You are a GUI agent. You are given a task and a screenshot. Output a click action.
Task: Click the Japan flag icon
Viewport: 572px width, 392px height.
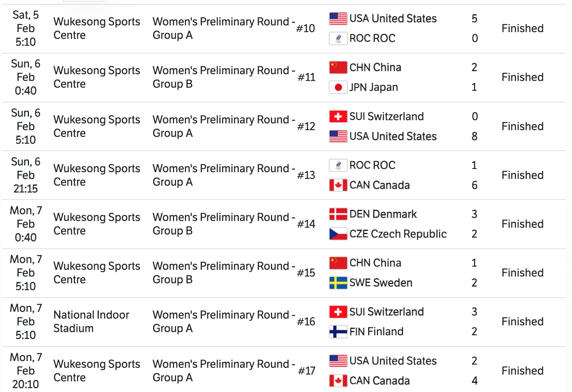tap(338, 87)
